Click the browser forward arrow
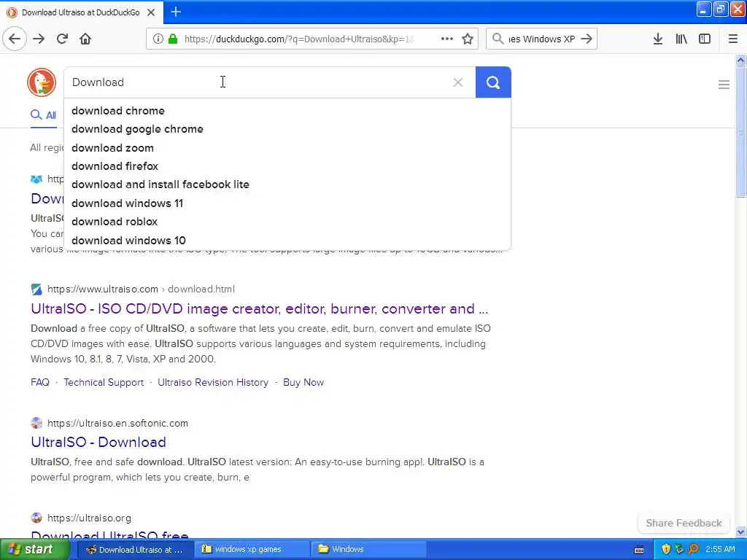 click(39, 39)
